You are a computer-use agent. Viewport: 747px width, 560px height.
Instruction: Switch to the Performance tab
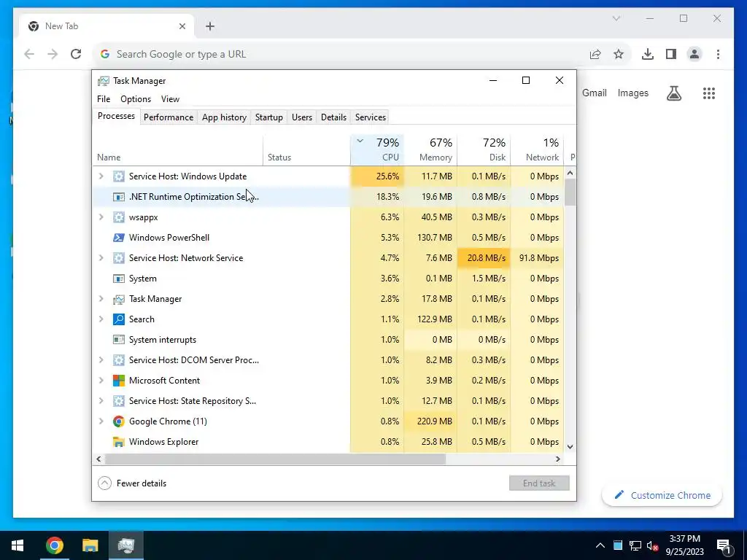[x=169, y=117]
